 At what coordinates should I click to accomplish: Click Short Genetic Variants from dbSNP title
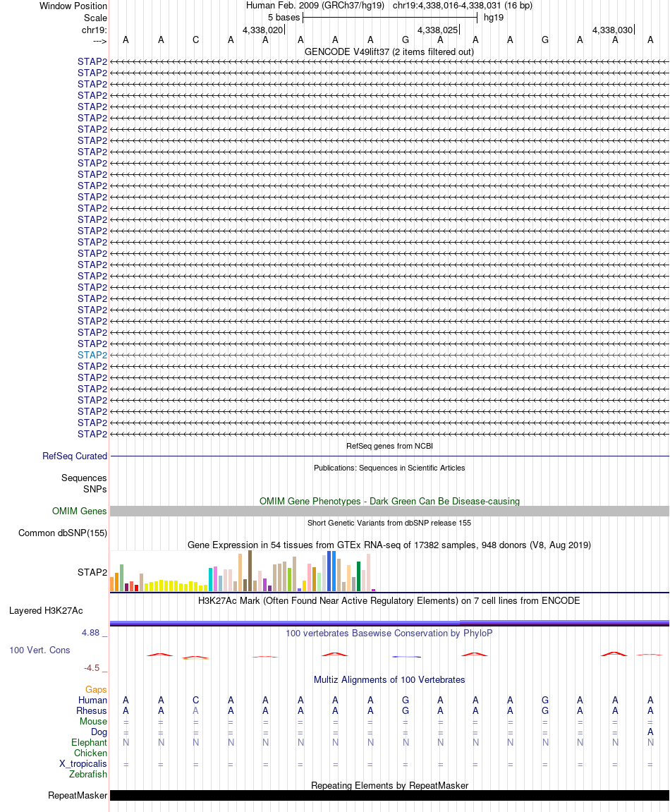click(x=389, y=523)
